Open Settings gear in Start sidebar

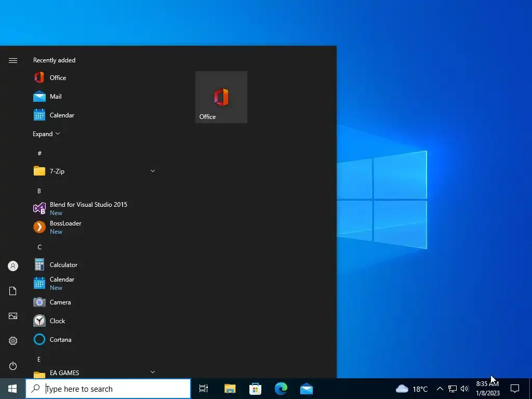13,341
